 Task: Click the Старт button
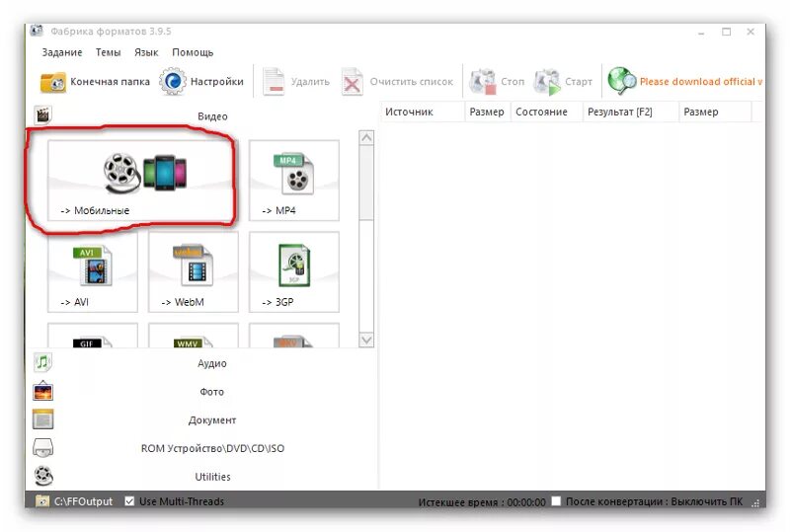[563, 82]
